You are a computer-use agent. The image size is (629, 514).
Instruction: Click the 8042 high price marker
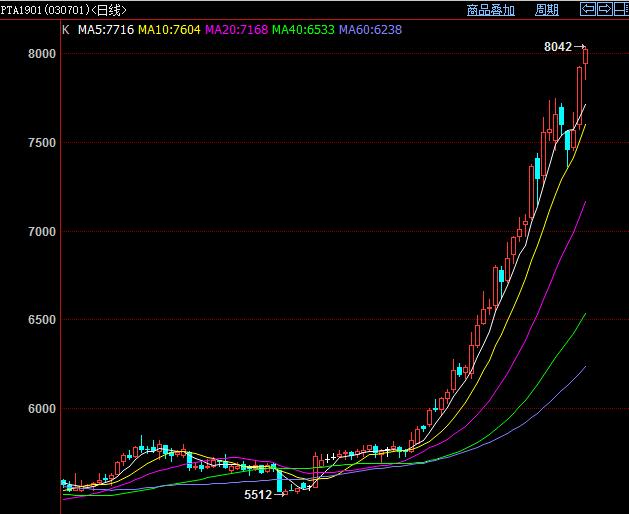pyautogui.click(x=558, y=47)
